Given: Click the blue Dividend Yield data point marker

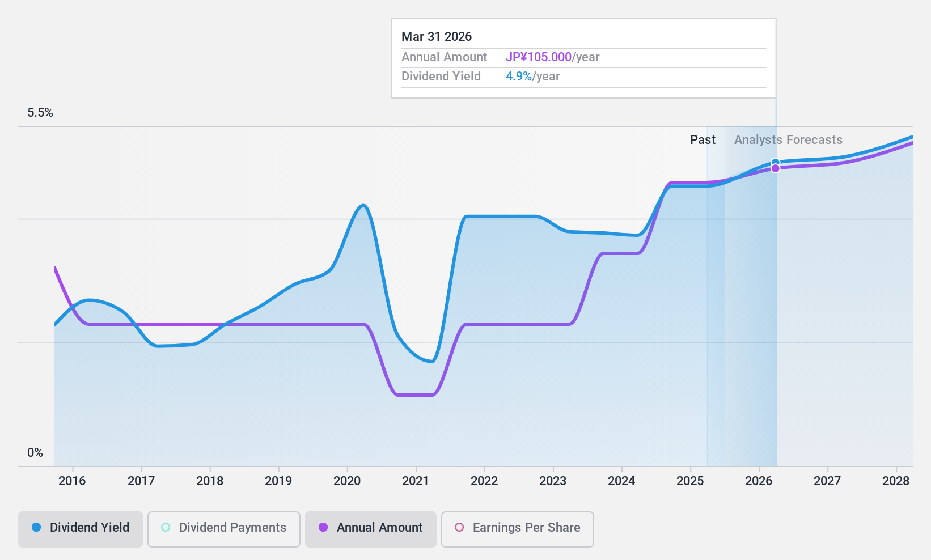Looking at the screenshot, I should tap(775, 163).
